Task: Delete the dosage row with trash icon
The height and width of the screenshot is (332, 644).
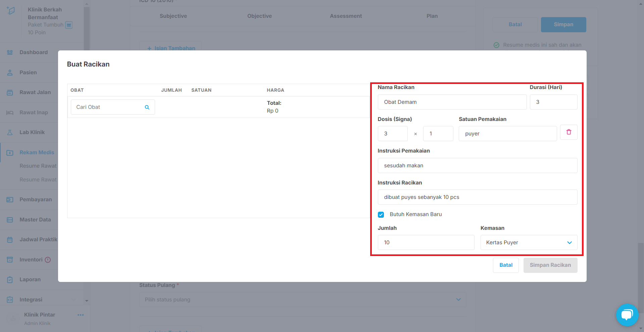Action: click(x=569, y=132)
